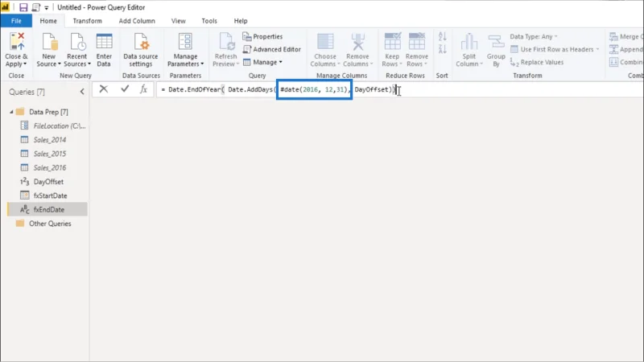Expand the Close & Apply dropdown arrow
644x362 pixels.
pyautogui.click(x=25, y=64)
